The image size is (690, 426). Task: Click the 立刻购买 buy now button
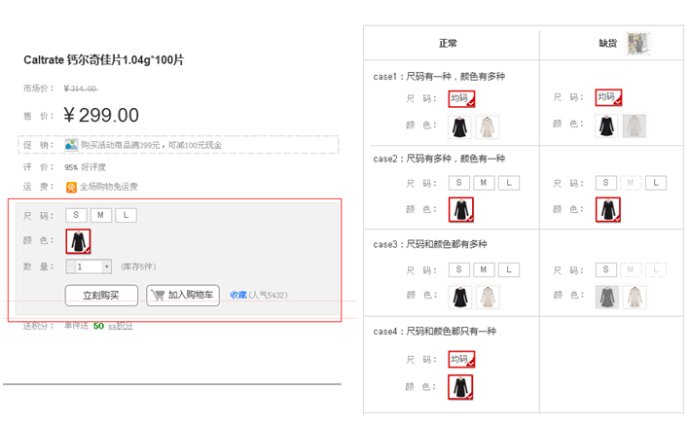[101, 295]
